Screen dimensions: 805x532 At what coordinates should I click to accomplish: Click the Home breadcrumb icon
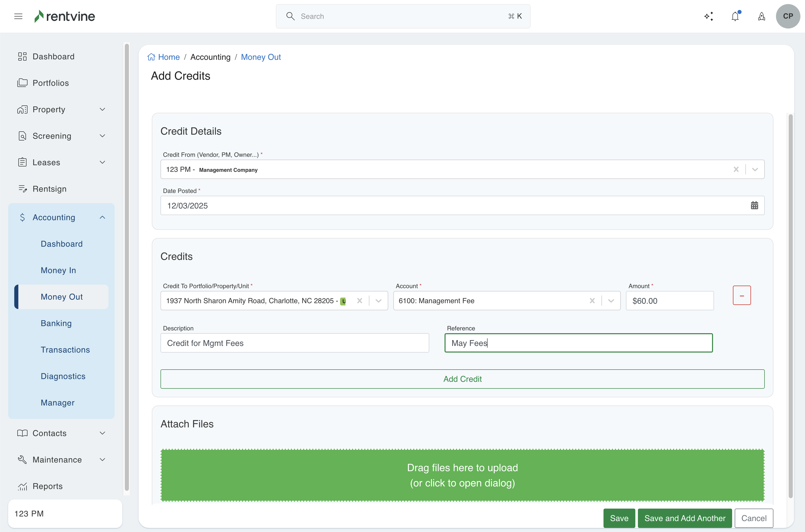[x=151, y=57]
